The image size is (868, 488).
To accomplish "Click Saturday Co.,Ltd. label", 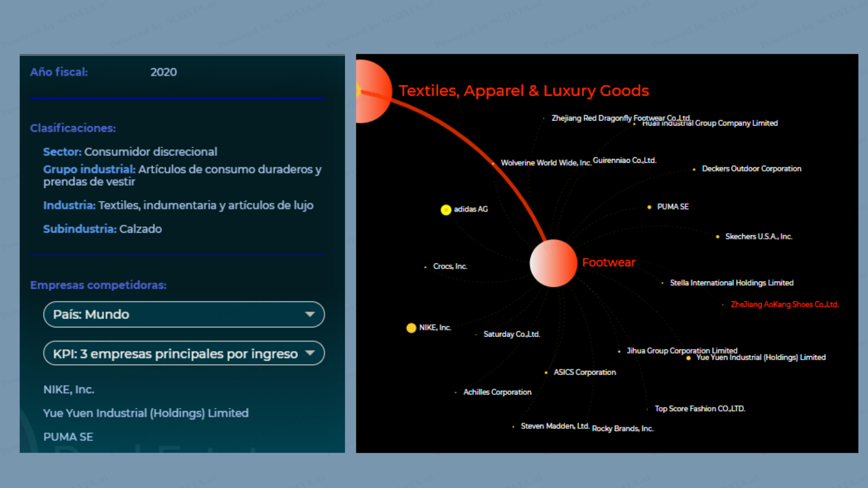I will pyautogui.click(x=512, y=334).
